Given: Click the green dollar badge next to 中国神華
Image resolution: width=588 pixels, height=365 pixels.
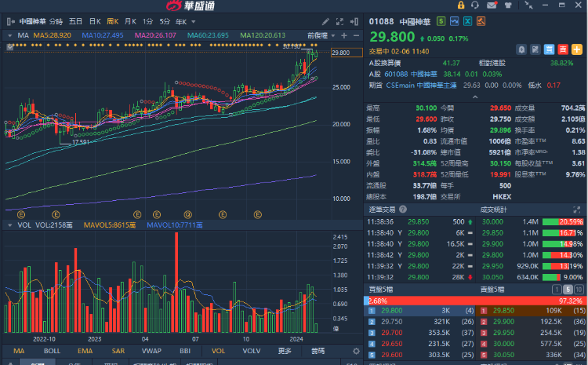Looking at the screenshot, I should pos(441,21).
